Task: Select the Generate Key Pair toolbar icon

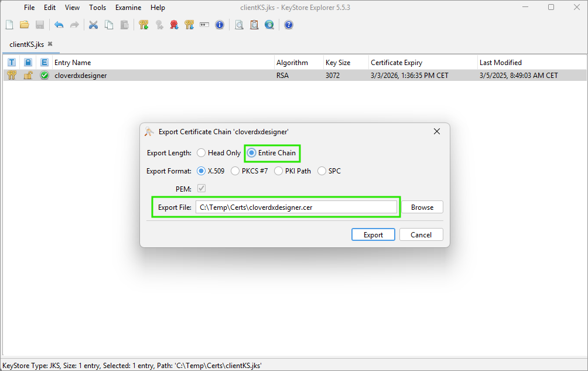Action: click(143, 25)
